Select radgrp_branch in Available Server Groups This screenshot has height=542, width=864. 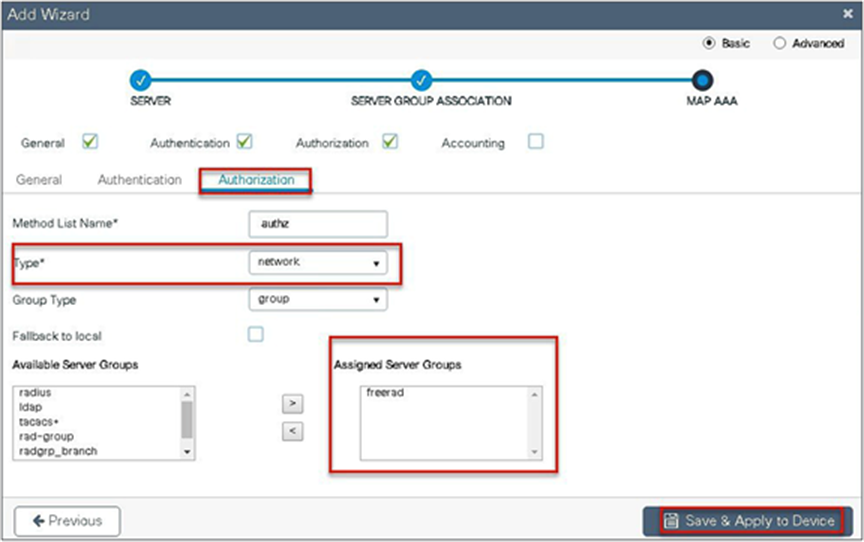(58, 451)
